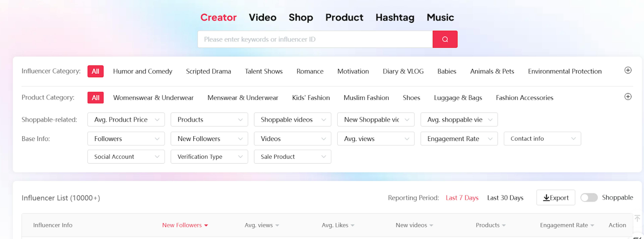
Task: Open the Products sort dropdown in table header
Action: pos(490,225)
